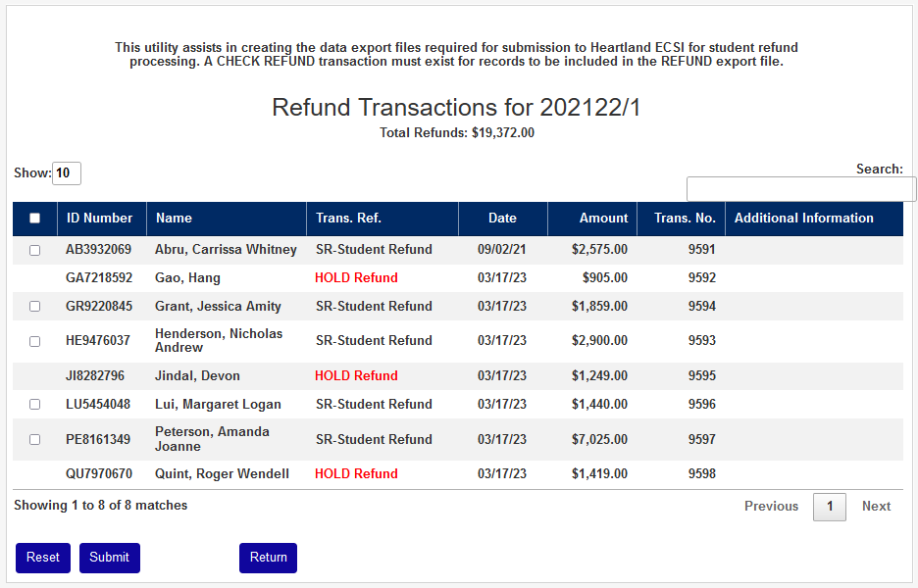Screen dimensions: 918x588
Task: Click the Reset button
Action: (42, 558)
